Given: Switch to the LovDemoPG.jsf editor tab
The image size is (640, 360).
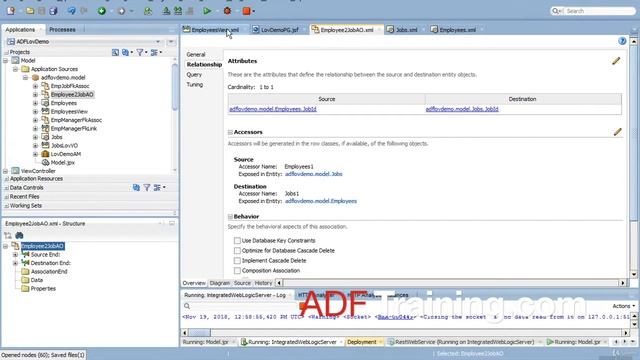Looking at the screenshot, I should tap(279, 30).
